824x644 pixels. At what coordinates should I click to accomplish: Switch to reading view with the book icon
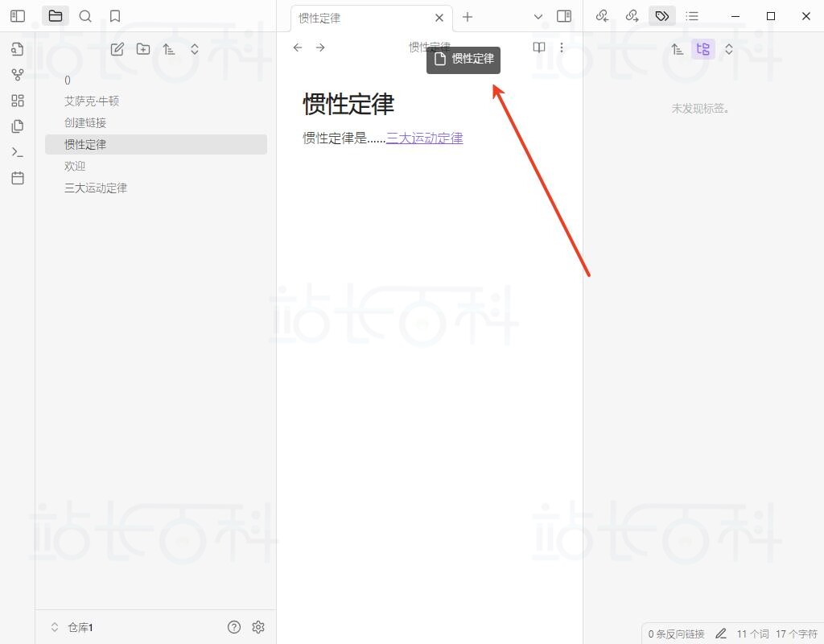[539, 47]
